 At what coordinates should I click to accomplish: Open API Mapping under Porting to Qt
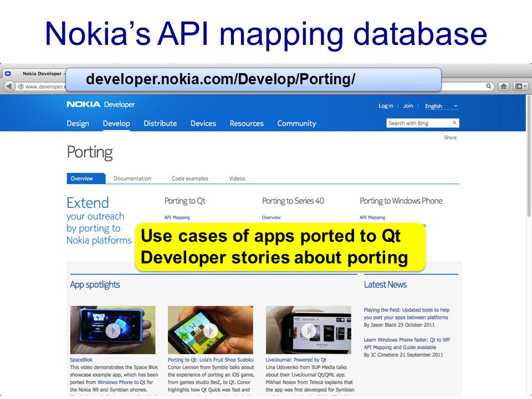[x=177, y=217]
